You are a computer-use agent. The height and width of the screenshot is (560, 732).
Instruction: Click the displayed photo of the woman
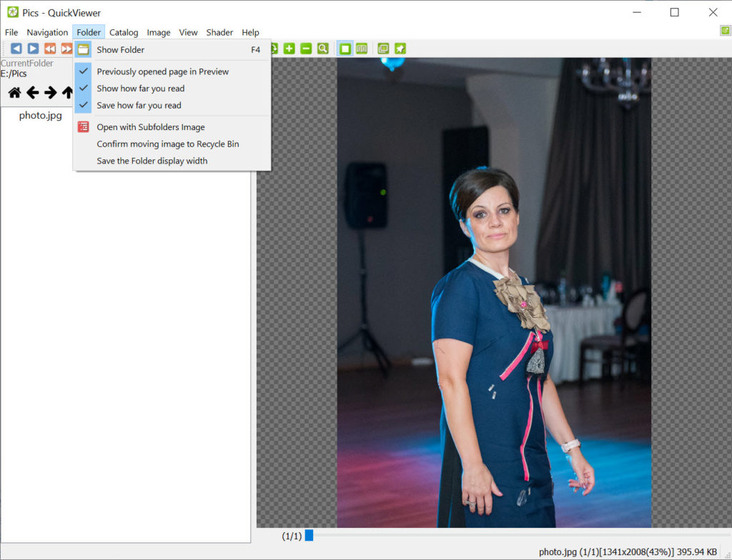(495, 293)
